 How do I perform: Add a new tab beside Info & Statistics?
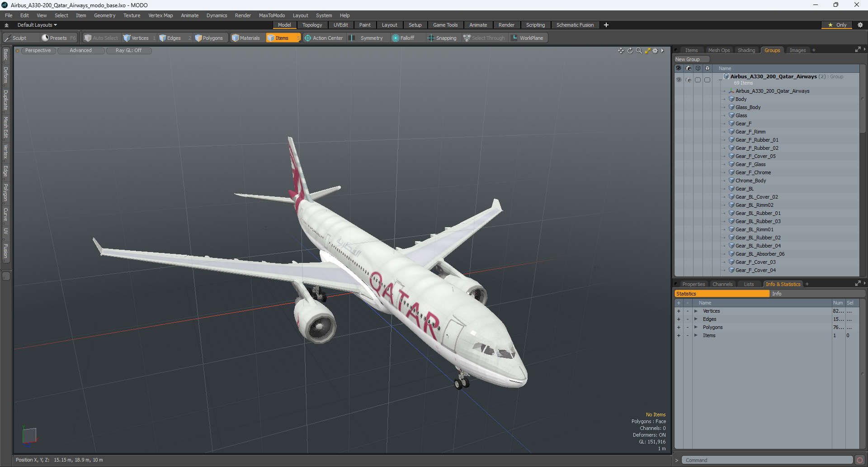807,284
